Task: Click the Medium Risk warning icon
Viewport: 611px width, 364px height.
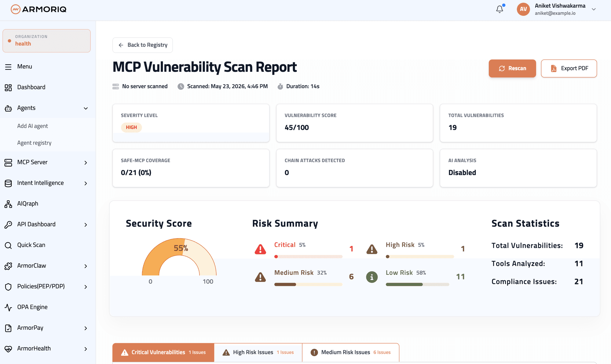Action: (x=260, y=277)
